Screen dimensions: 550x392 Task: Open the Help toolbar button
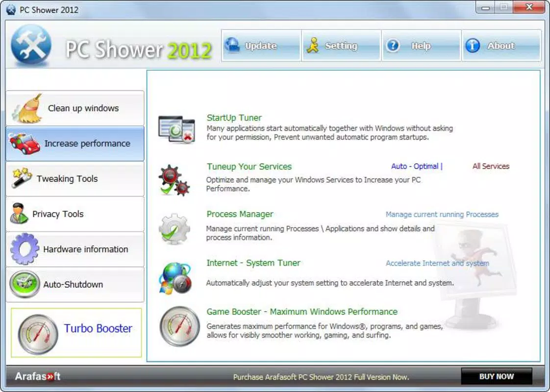[x=421, y=46]
